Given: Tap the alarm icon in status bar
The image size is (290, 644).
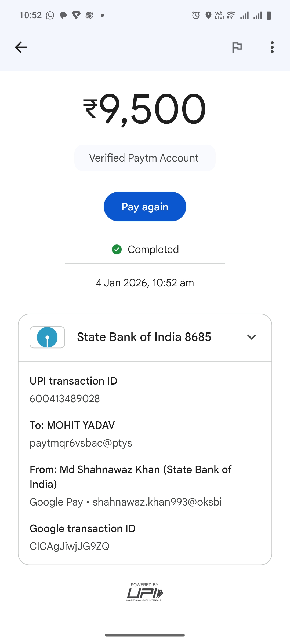Looking at the screenshot, I should click(x=196, y=15).
